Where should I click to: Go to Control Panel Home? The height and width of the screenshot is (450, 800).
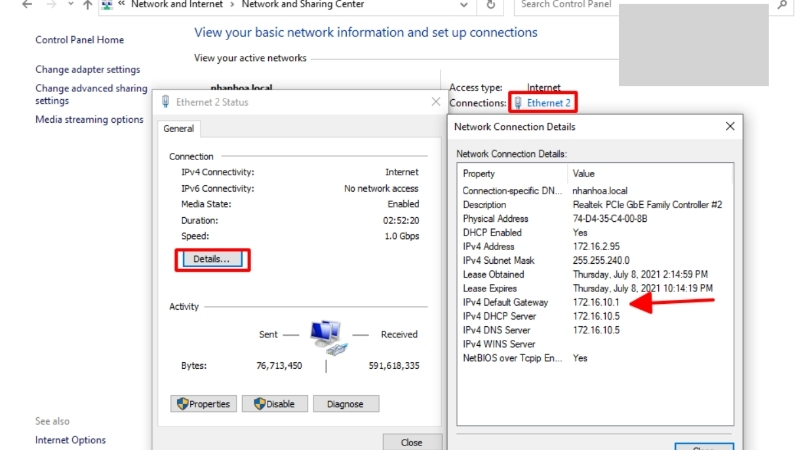pos(80,40)
